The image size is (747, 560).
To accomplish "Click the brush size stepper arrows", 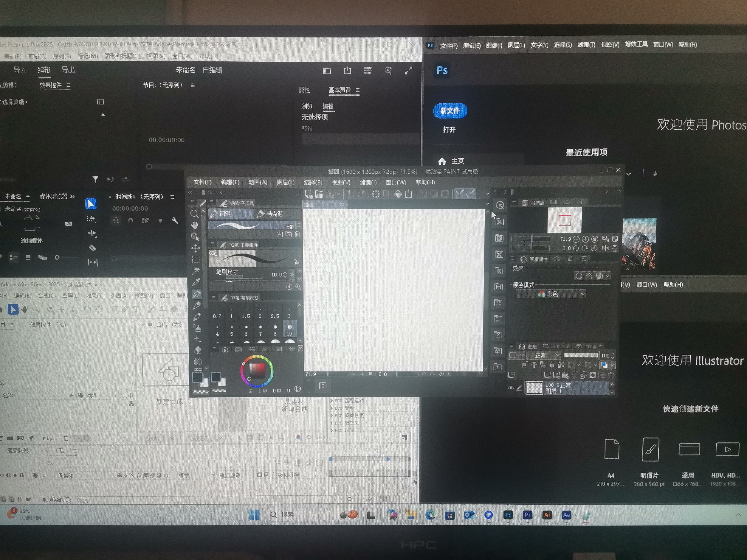I will point(285,274).
